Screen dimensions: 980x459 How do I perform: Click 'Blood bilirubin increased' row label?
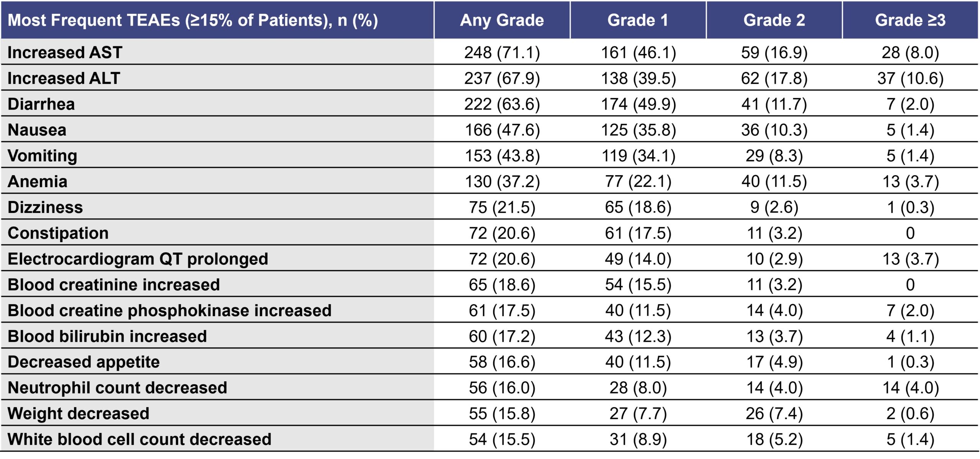point(107,336)
